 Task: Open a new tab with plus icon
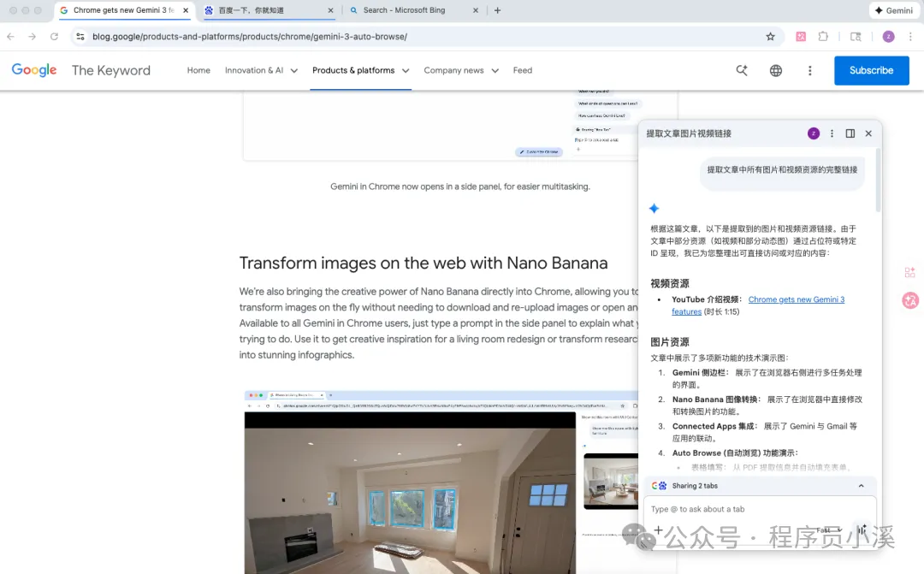(497, 10)
